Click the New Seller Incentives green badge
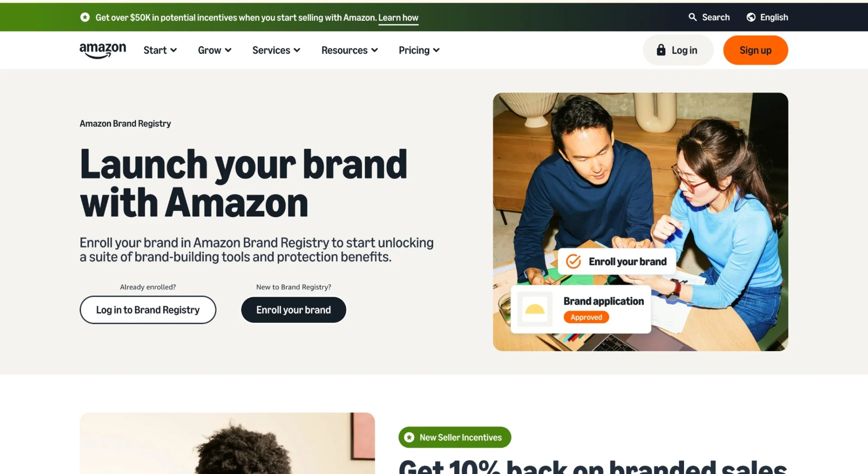The image size is (868, 474). click(455, 437)
